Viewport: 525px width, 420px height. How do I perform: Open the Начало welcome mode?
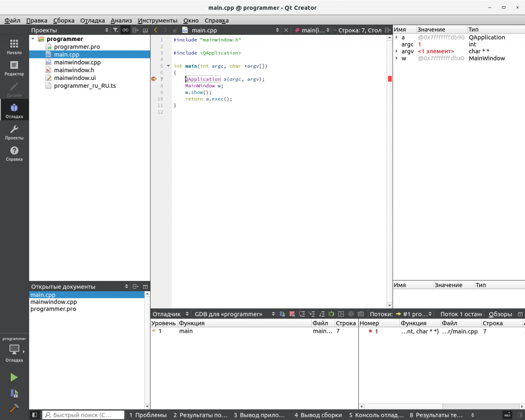[14, 47]
